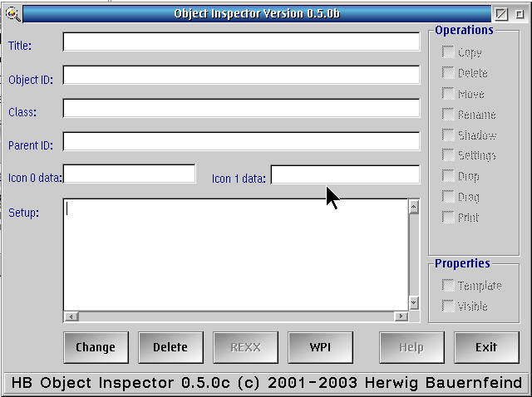The width and height of the screenshot is (532, 397).
Task: Place cursor in the Setup text area
Action: (x=236, y=254)
